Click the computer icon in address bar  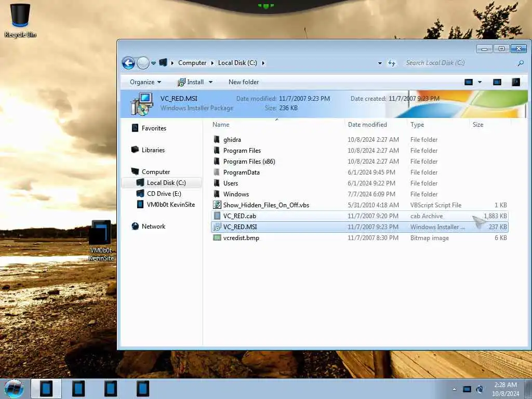[163, 63]
